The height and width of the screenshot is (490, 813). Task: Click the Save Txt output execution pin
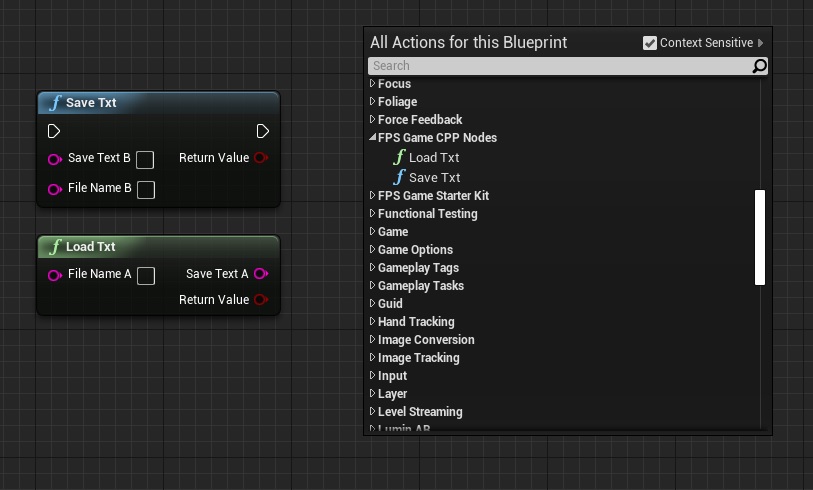click(262, 131)
